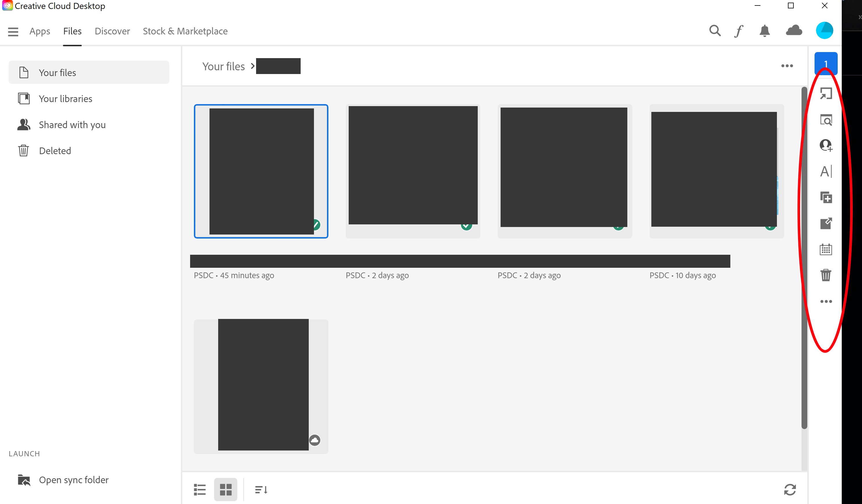Click the present/screen share icon
The height and width of the screenshot is (504, 862).
[x=825, y=93]
